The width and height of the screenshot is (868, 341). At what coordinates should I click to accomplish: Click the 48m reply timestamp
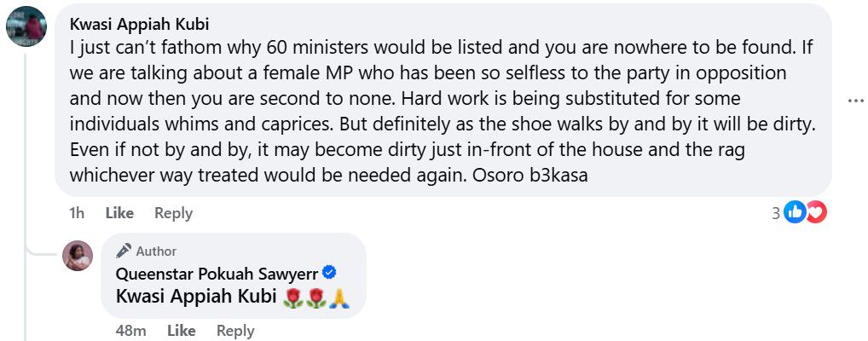tap(131, 331)
